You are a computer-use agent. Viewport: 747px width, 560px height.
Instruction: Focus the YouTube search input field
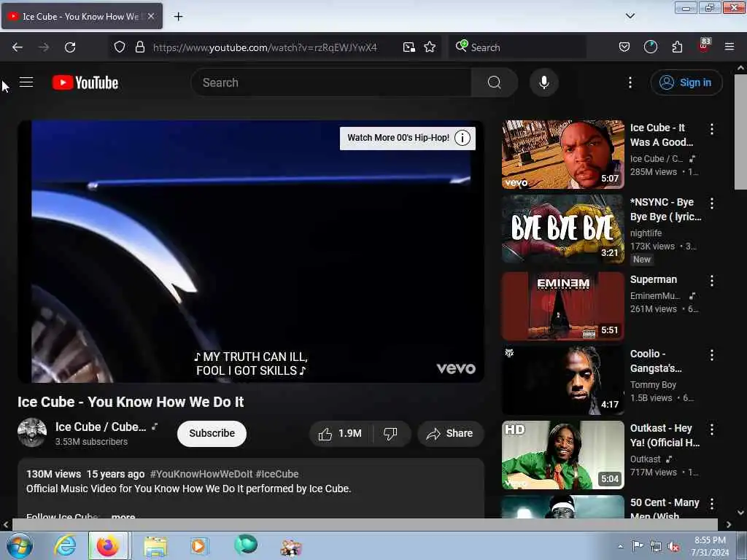331,82
